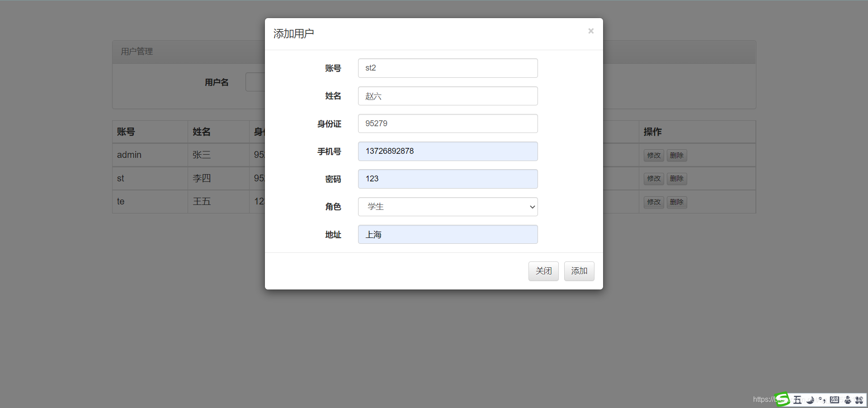
Task: Click the 手机号 phone number field
Action: [447, 151]
